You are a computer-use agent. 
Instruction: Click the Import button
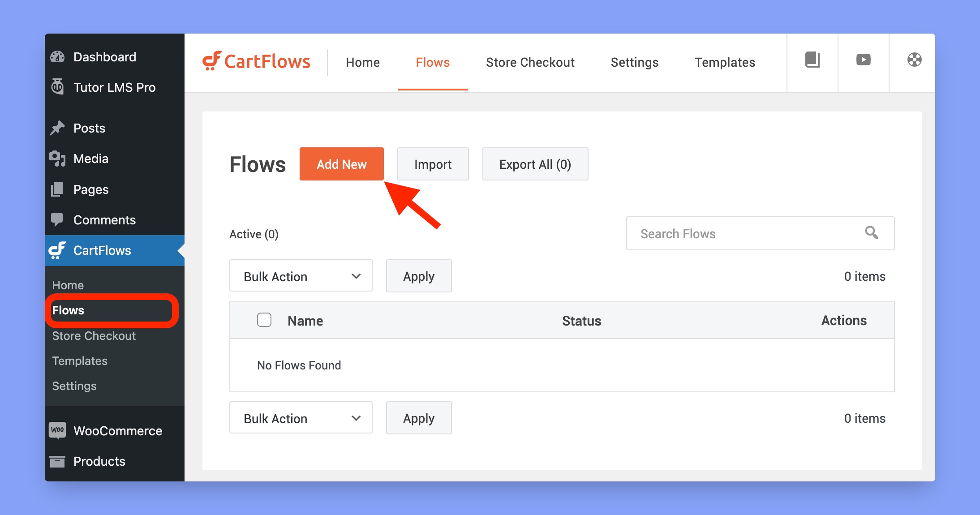433,164
